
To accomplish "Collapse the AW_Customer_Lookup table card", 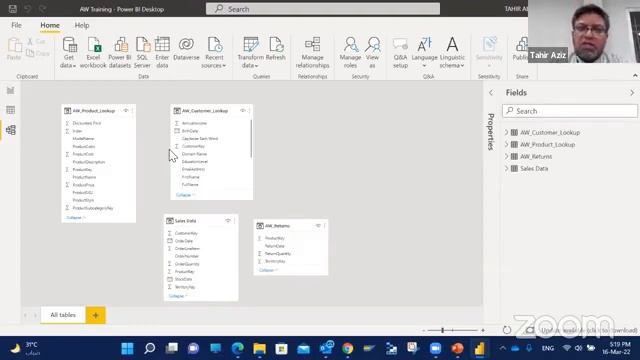I will click(x=185, y=195).
